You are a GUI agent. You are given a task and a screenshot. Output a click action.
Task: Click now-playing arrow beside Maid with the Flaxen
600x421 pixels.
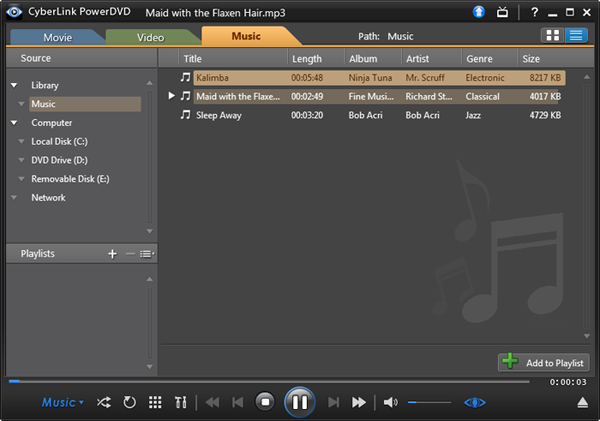[x=171, y=96]
